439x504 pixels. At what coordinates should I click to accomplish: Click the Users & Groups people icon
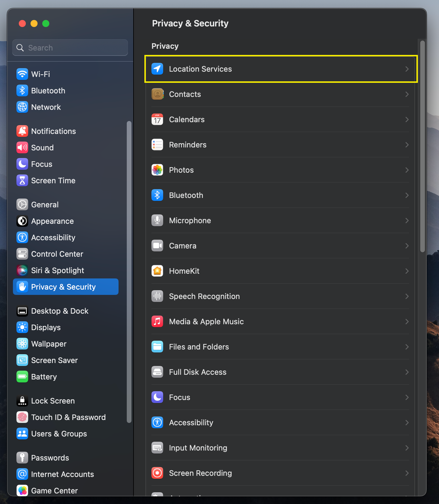coord(22,434)
